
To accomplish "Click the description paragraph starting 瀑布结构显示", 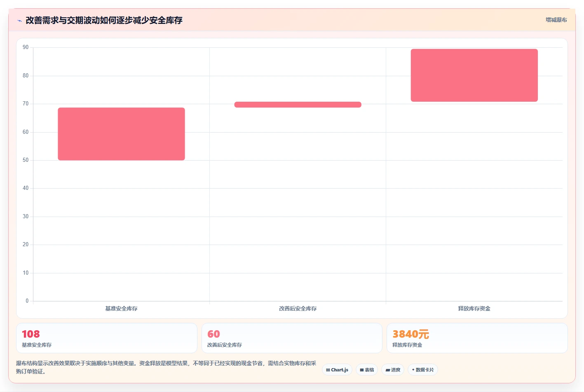I will tap(166, 367).
